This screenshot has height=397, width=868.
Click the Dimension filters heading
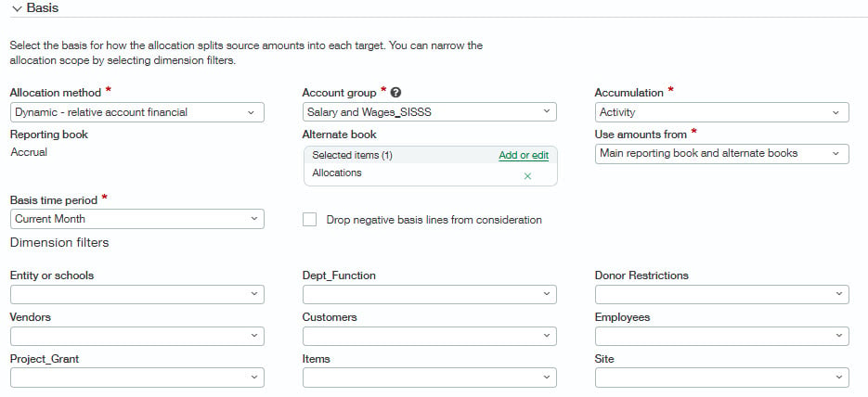coord(59,242)
